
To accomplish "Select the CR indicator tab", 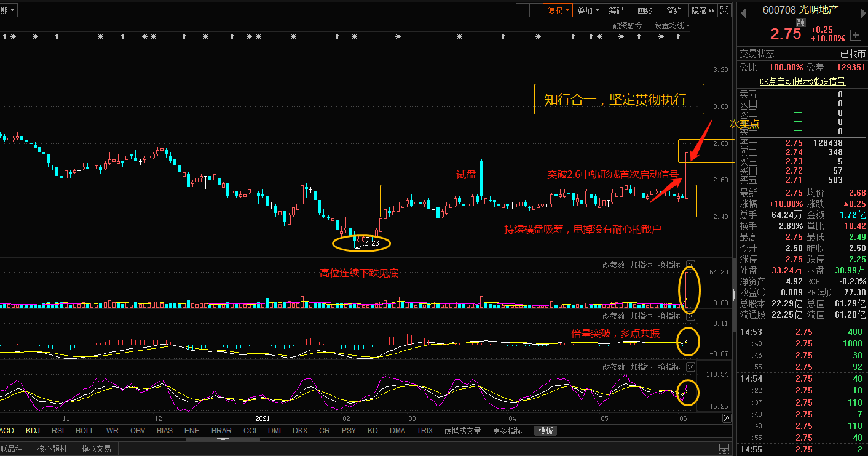I will [x=325, y=431].
